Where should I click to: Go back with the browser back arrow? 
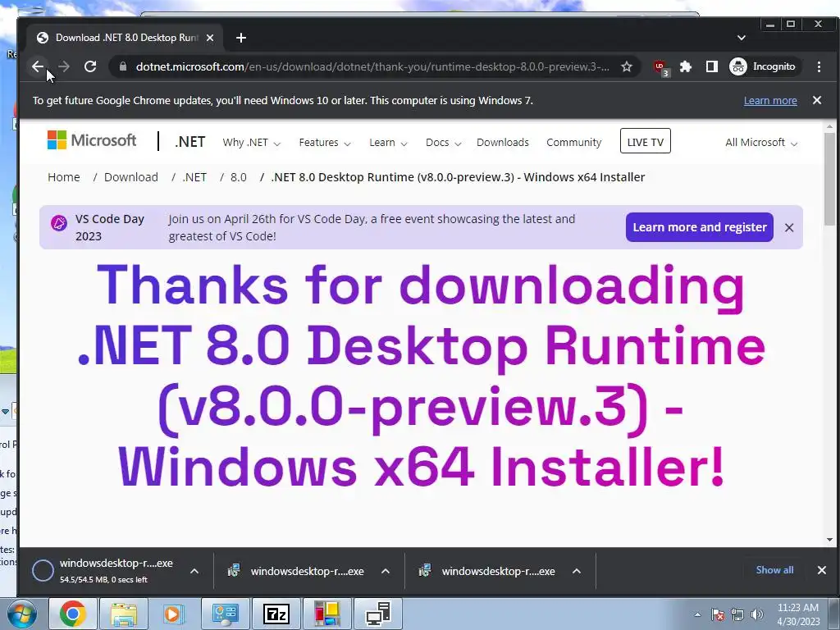point(37,66)
